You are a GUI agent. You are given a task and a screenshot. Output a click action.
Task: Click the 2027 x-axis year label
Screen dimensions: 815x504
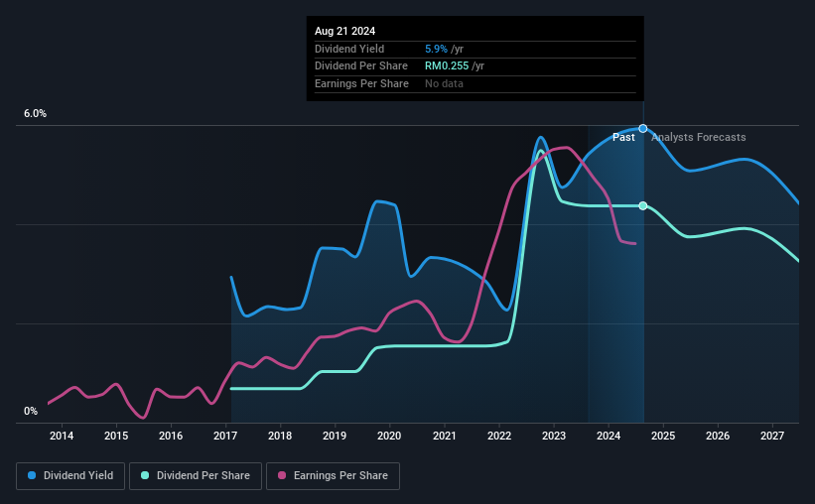point(772,436)
